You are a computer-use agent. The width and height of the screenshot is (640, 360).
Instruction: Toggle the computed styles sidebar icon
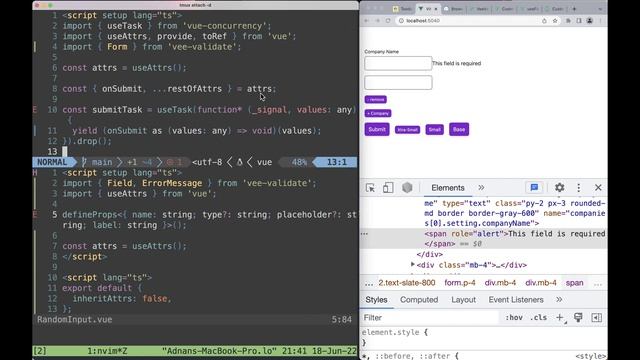(596, 318)
